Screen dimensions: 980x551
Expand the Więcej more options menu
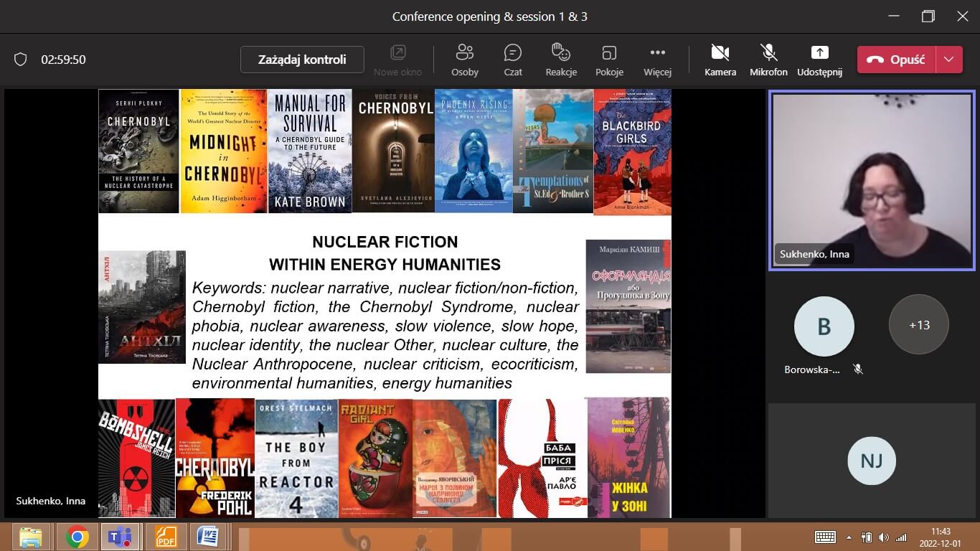657,60
